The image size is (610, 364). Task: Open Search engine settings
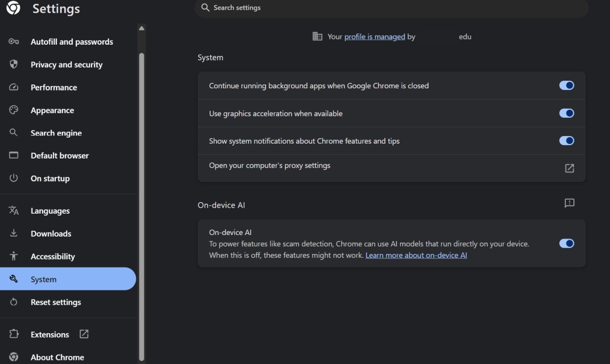(68, 133)
